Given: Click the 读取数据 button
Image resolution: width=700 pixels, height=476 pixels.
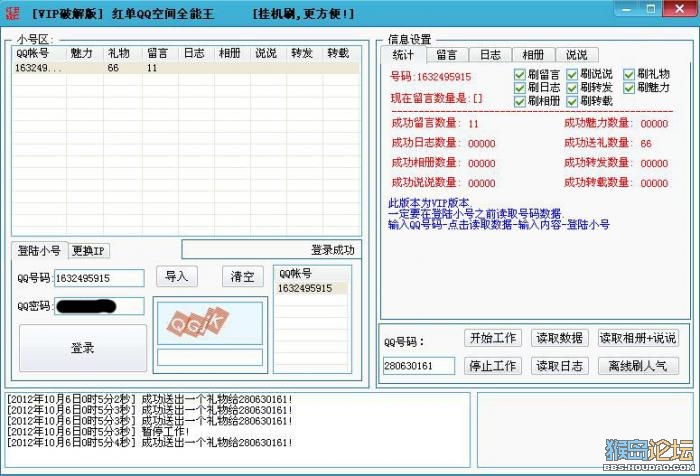Looking at the screenshot, I should pyautogui.click(x=559, y=338).
